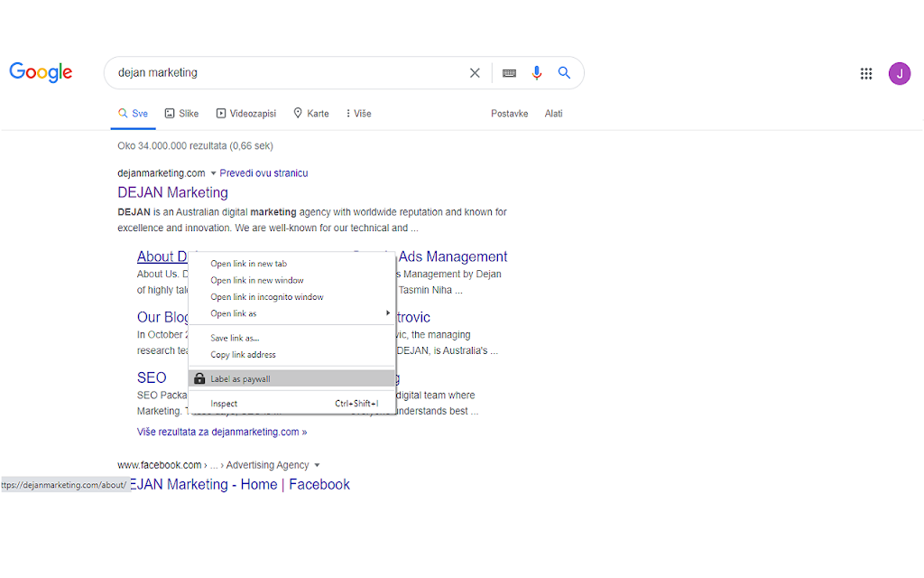Click the padlock icon beside Label as paywall
Screen dimensions: 924x578
click(x=199, y=378)
